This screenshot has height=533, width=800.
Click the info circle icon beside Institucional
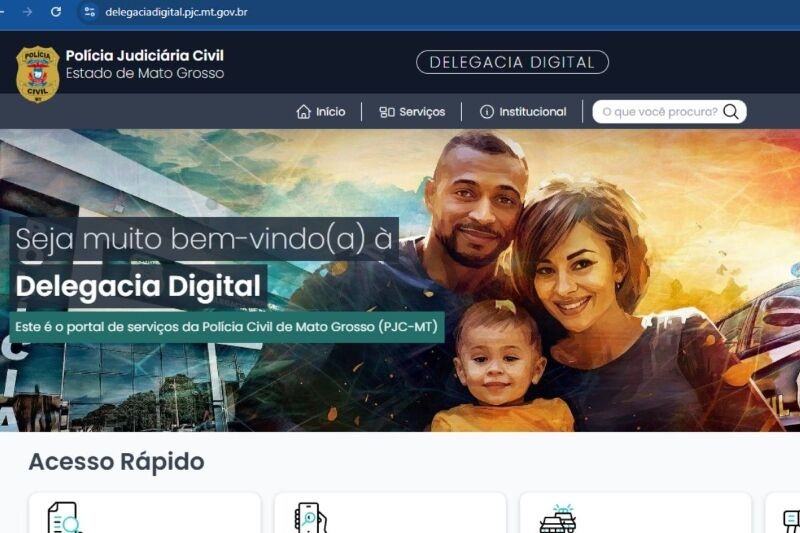point(487,112)
